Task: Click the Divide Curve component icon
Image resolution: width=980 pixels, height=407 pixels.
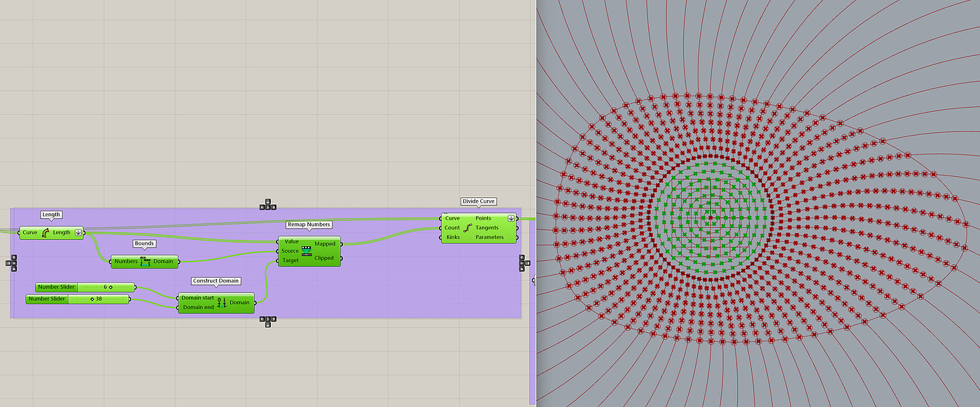Action: 468,228
